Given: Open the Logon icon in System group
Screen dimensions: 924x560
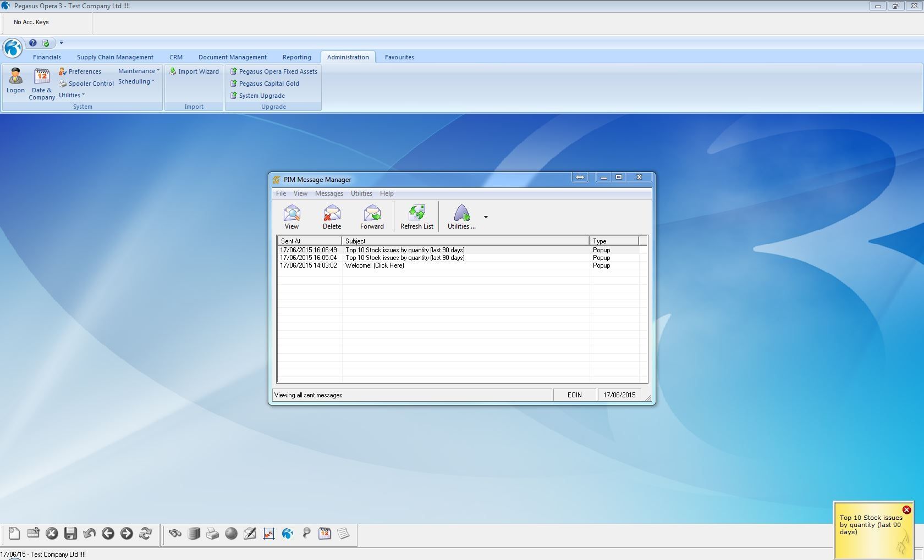Looking at the screenshot, I should pos(15,81).
